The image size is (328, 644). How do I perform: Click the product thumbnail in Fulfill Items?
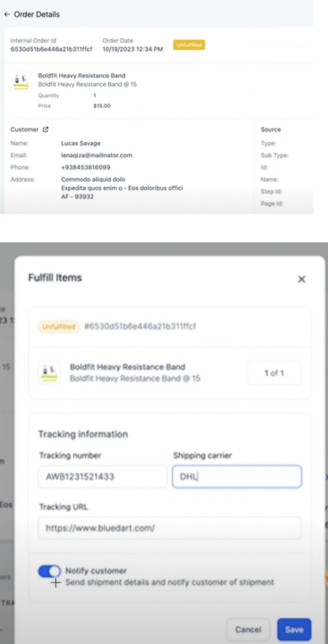pyautogui.click(x=49, y=372)
